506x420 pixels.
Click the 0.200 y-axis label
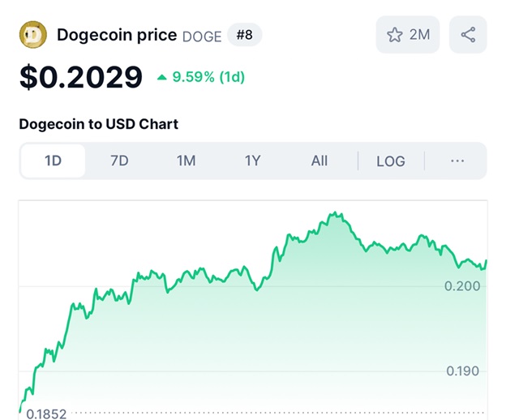(x=462, y=285)
